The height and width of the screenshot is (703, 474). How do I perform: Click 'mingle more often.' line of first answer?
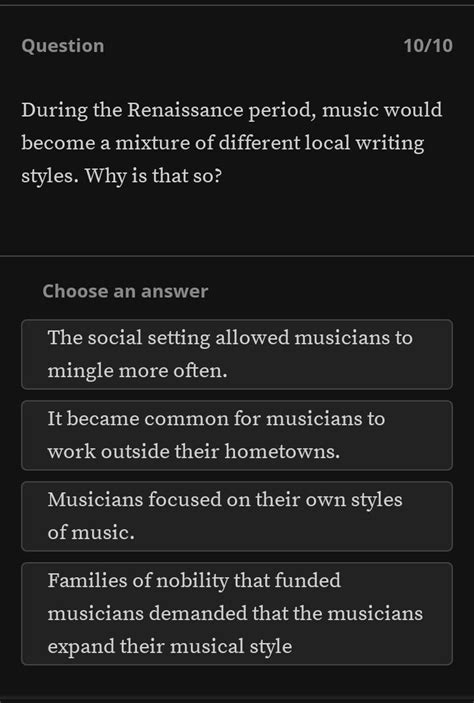[x=137, y=371]
